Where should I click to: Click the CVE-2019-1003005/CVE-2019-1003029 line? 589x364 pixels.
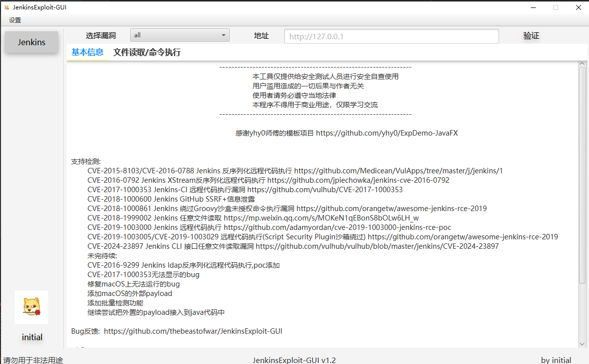pos(323,237)
